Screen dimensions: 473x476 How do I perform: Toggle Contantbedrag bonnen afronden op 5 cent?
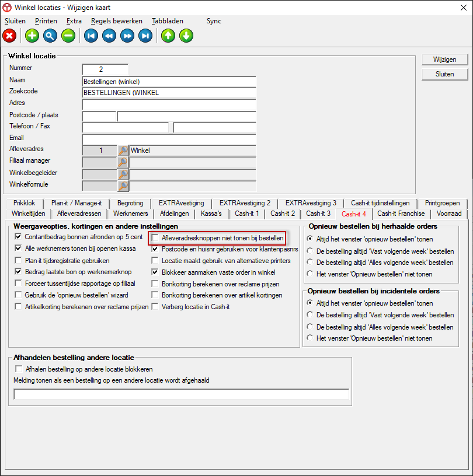tap(19, 236)
